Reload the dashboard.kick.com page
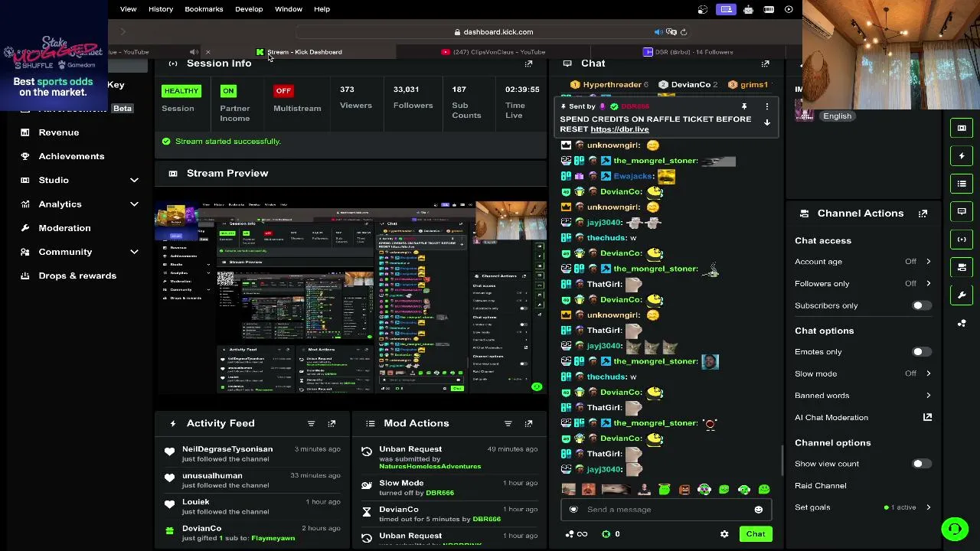Screen dimensions: 980x551 tap(684, 32)
